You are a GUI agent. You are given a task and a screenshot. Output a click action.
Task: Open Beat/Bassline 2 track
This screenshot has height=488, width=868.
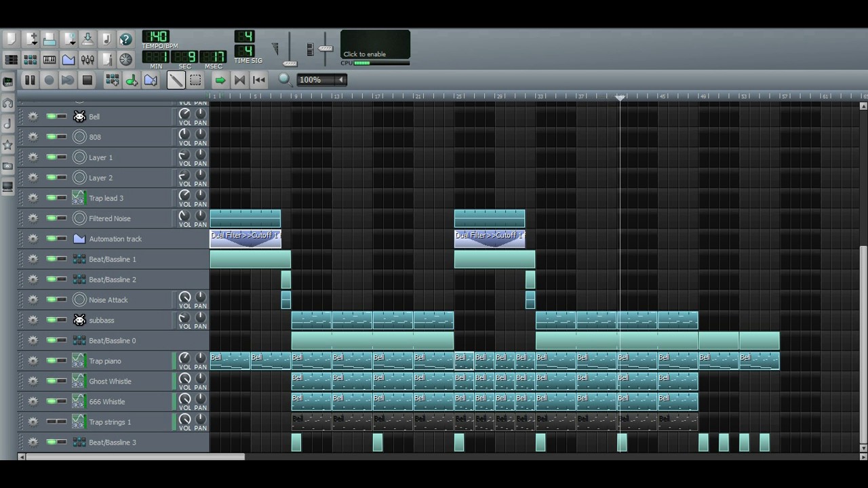[122, 279]
